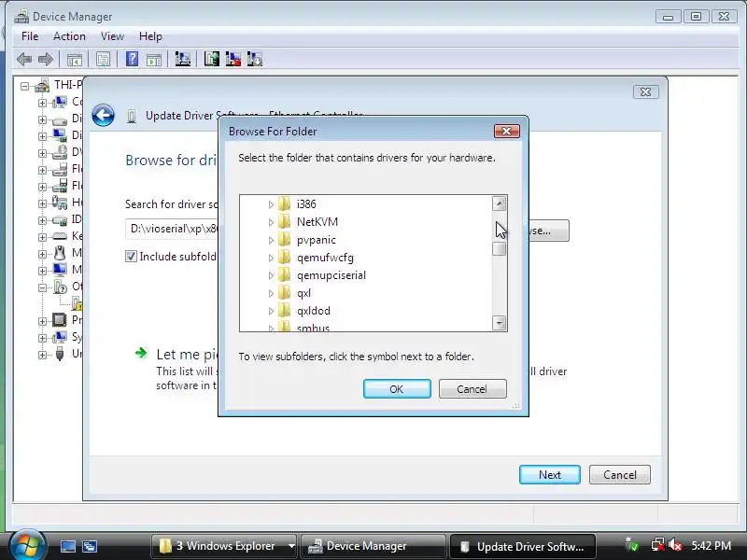This screenshot has height=560, width=747.
Task: Expand the NetKVM folder
Action: point(271,222)
